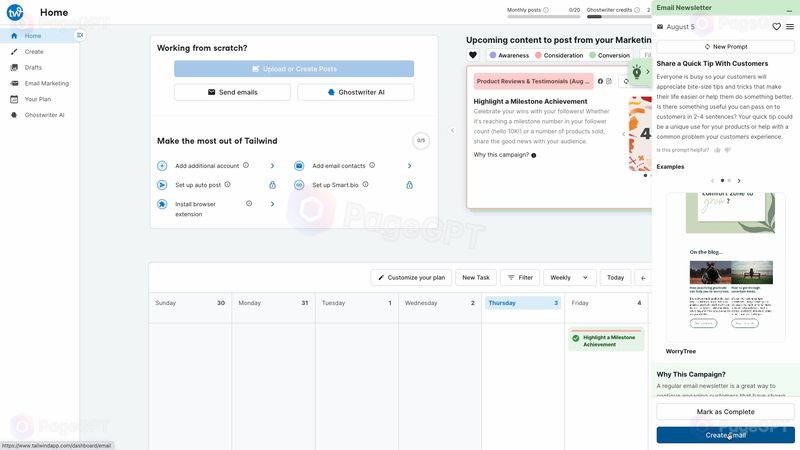The height and width of the screenshot is (450, 800).
Task: Expand Install browser extension with its chevron
Action: (272, 204)
